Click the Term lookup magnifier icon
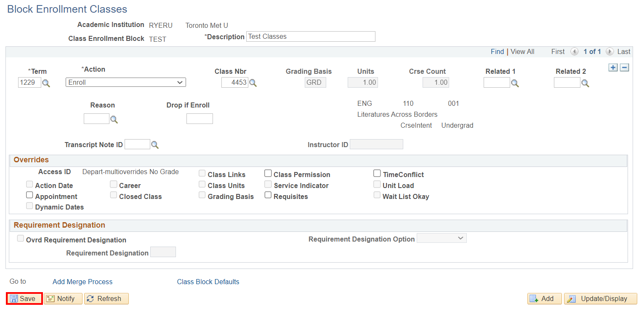This screenshot has height=309, width=644. (x=46, y=83)
